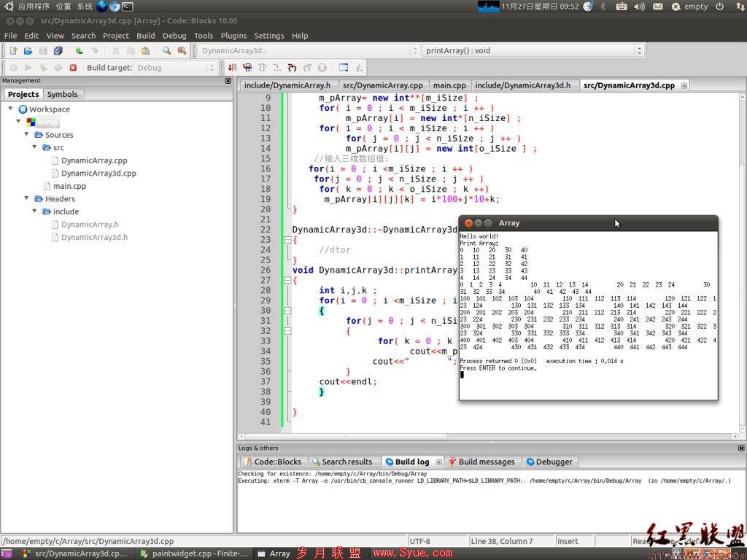Open the printArray() : void function dropdown
Image resolution: width=747 pixels, height=560 pixels.
(533, 50)
